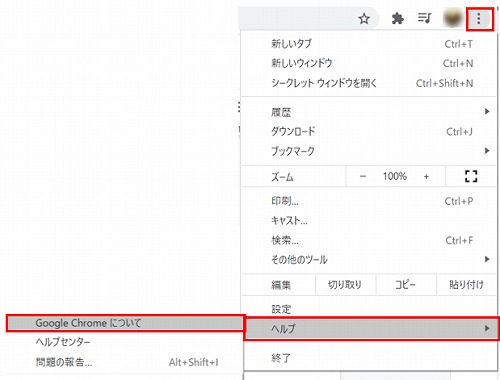The height and width of the screenshot is (380, 500).
Task: Choose キャスト... from the menu
Action: [369, 221]
